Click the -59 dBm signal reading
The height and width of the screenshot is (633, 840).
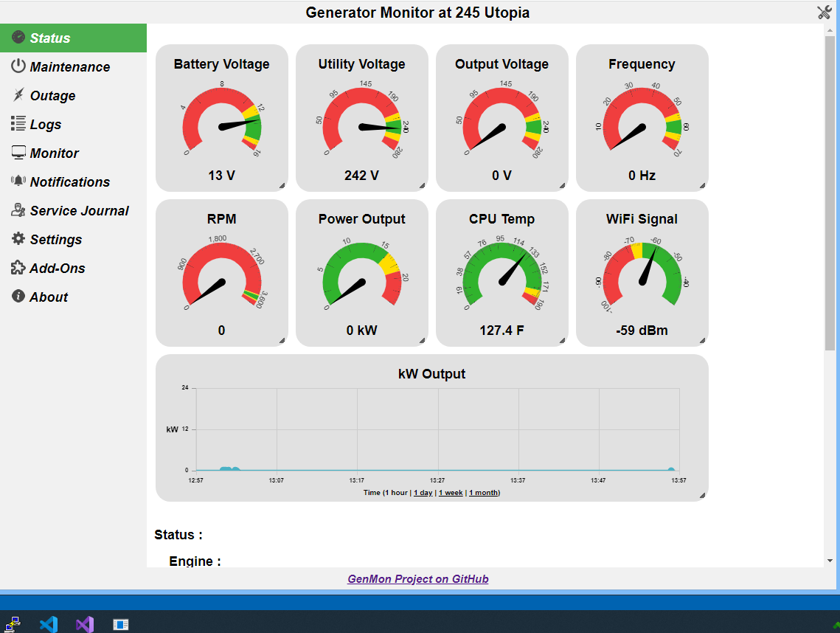pos(642,331)
